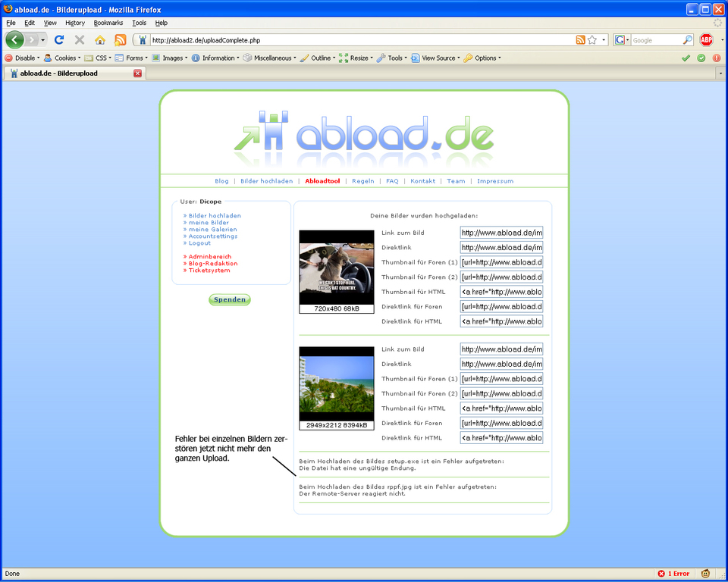Open the Team link
The width and height of the screenshot is (728, 582).
[x=456, y=181]
